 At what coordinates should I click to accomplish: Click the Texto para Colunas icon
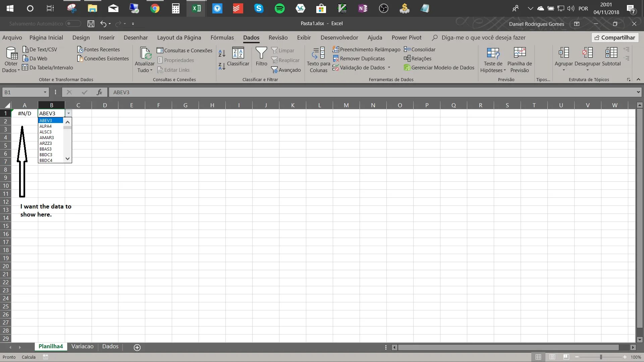tap(318, 53)
